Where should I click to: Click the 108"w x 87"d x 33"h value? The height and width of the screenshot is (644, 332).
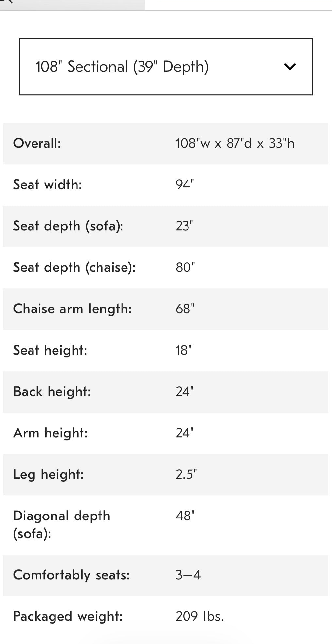tap(235, 143)
